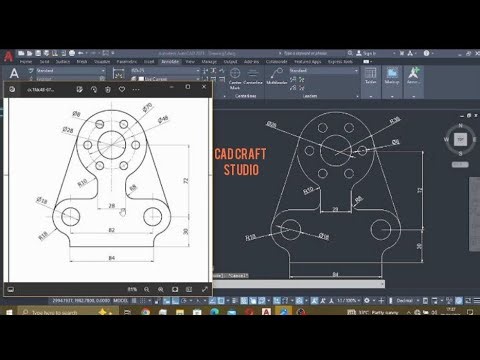Open AutoCAD icon on the taskbar
Image resolution: width=480 pixels, height=360 pixels.
point(266,312)
